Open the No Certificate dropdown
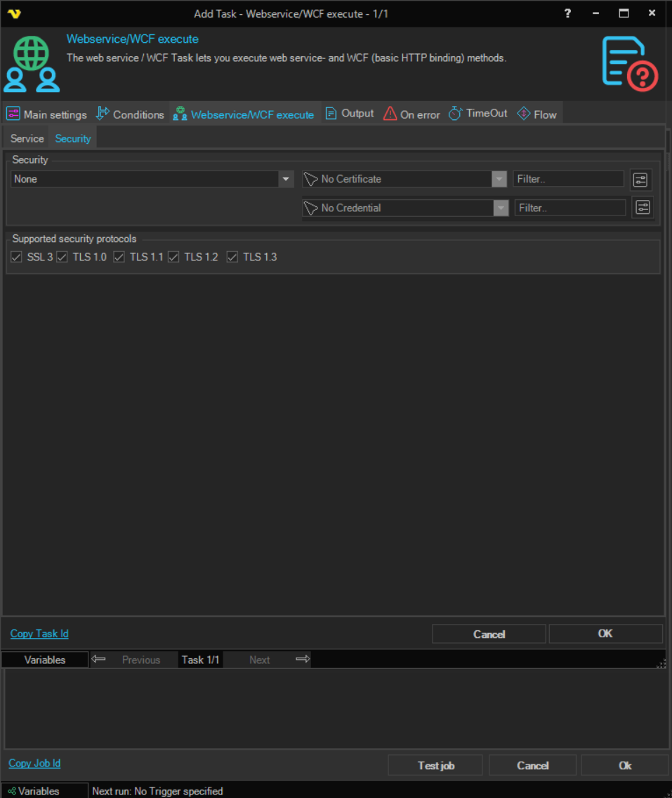 tap(499, 180)
